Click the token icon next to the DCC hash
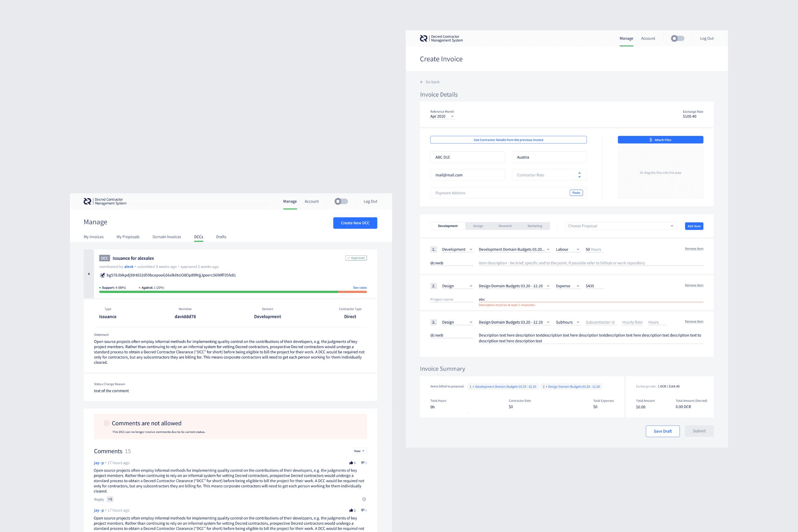This screenshot has height=532, width=798. click(102, 275)
